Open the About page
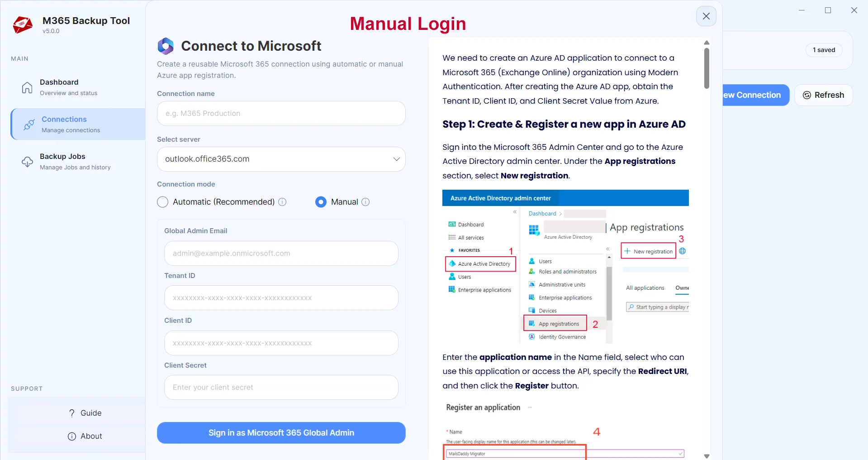 (85, 436)
